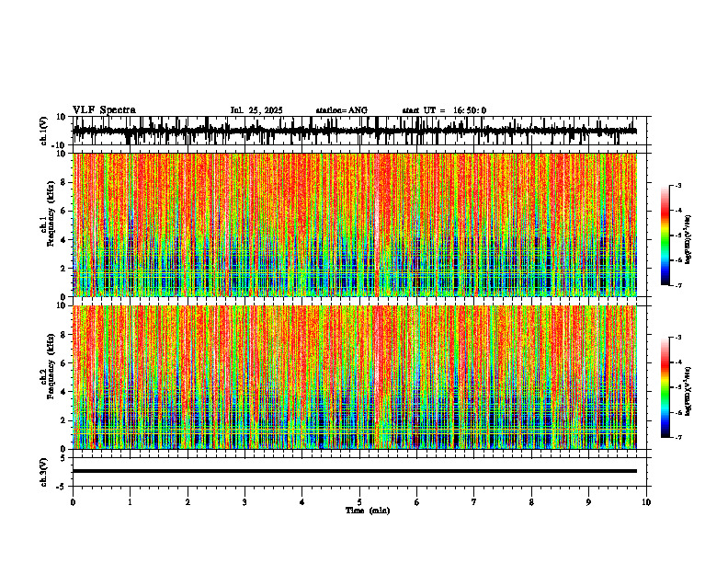Click the "station=ANG" header label
The height and width of the screenshot is (563, 728).
(x=341, y=110)
